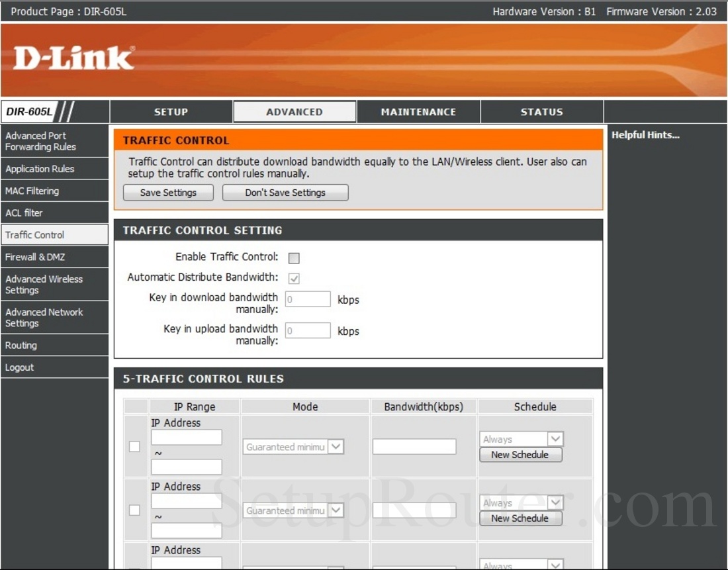Open MAC Filtering page
Image resolution: width=728 pixels, height=570 pixels.
tap(54, 191)
